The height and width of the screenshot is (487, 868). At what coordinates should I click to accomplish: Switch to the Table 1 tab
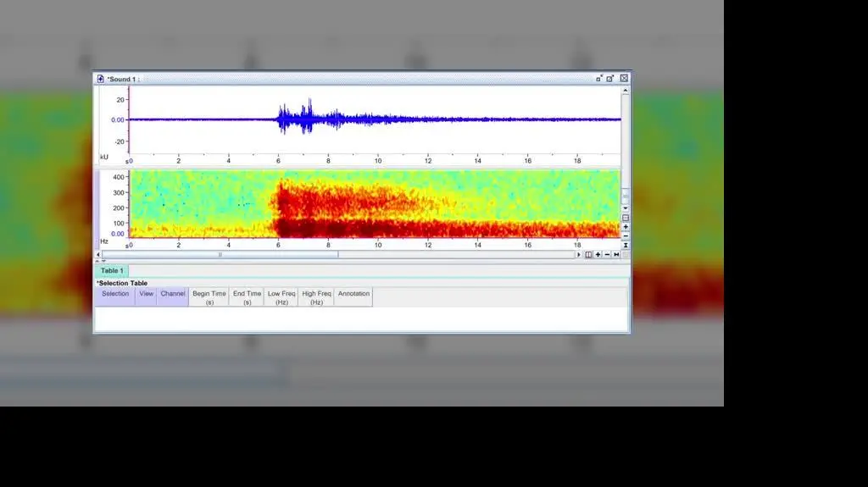click(112, 271)
